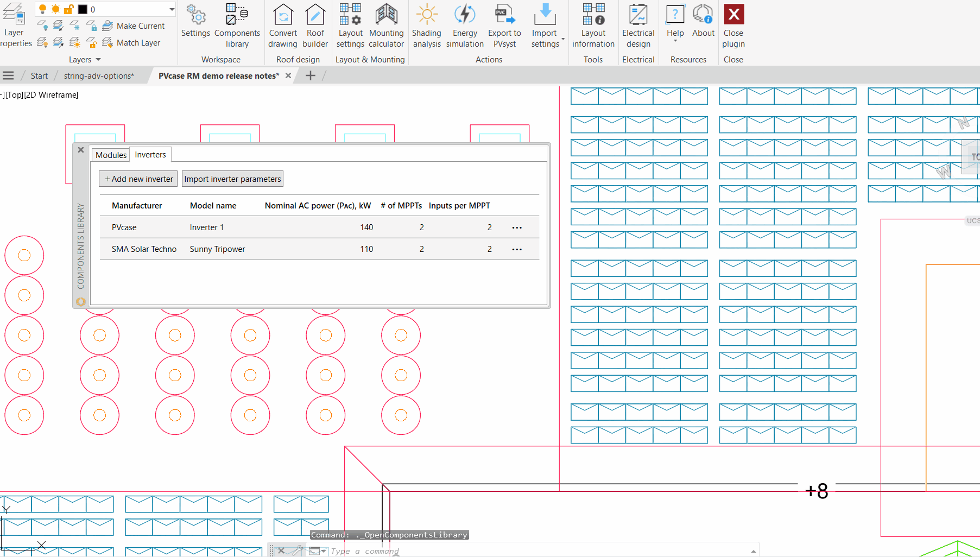Screen dimensions: 980x557
Task: Click Convert drawing tool
Action: (x=283, y=26)
